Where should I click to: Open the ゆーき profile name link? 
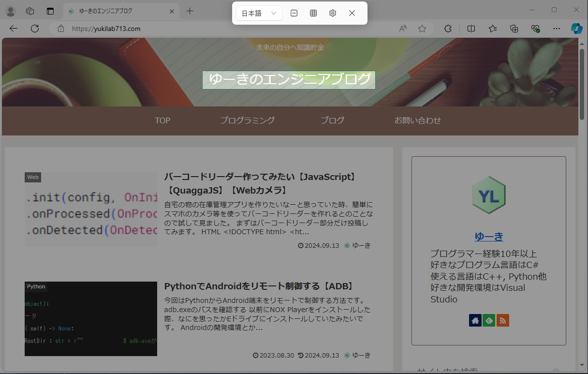click(x=489, y=237)
